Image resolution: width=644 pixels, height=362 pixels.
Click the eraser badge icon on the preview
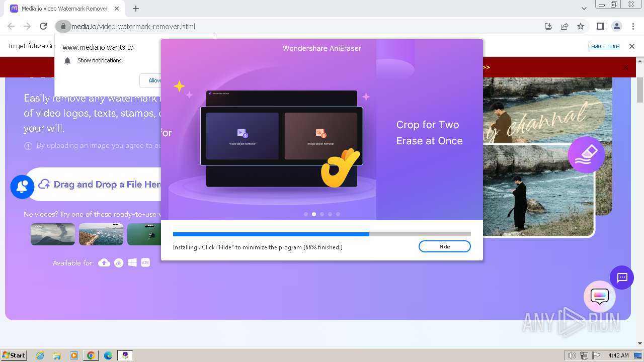pyautogui.click(x=586, y=155)
